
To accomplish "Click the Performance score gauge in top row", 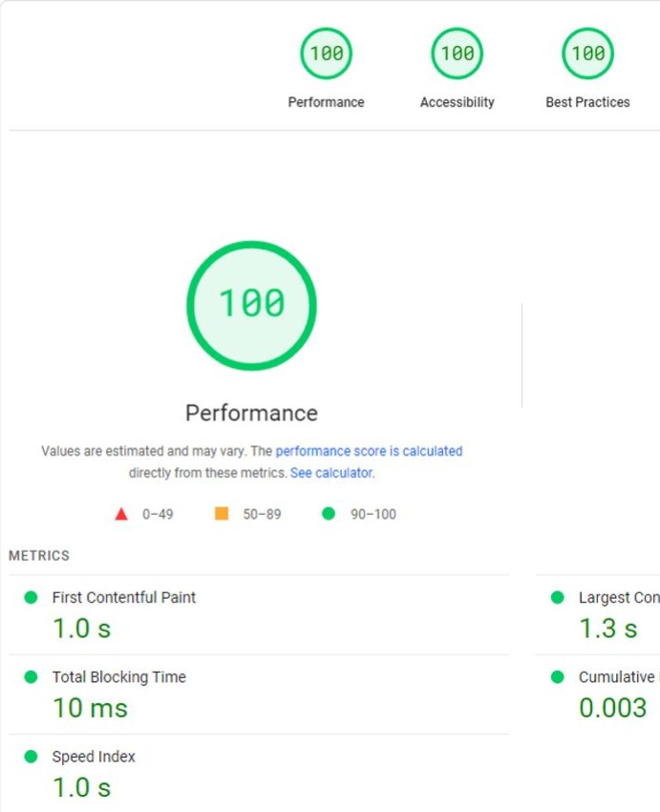I will click(x=326, y=54).
